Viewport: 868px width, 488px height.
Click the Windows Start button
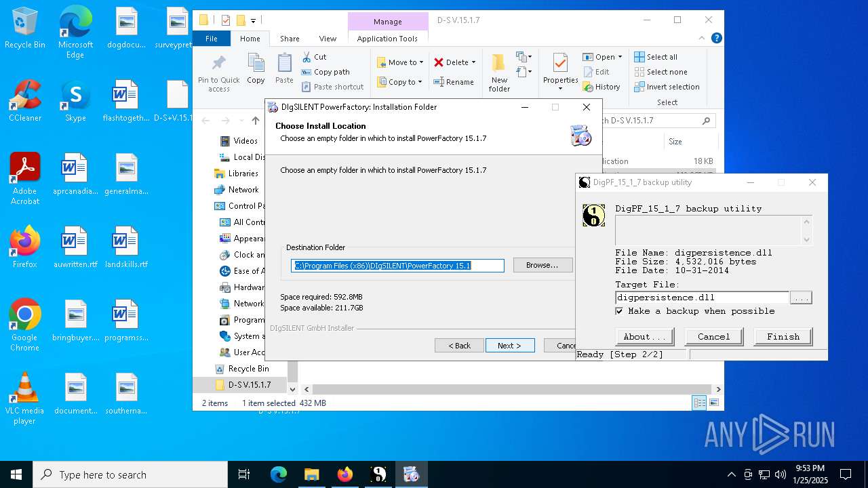[x=16, y=474]
